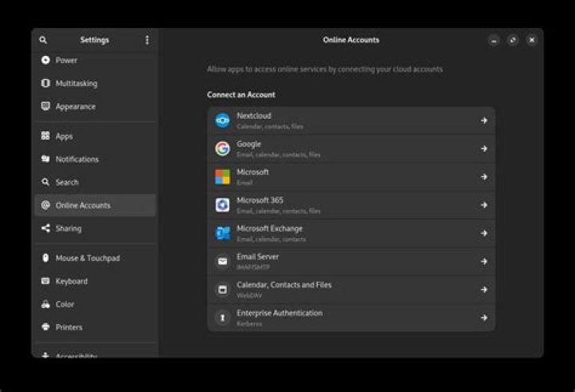Viewport: 575px width, 392px height.
Task: Click the Microsoft four-color logo
Action: [x=223, y=176]
